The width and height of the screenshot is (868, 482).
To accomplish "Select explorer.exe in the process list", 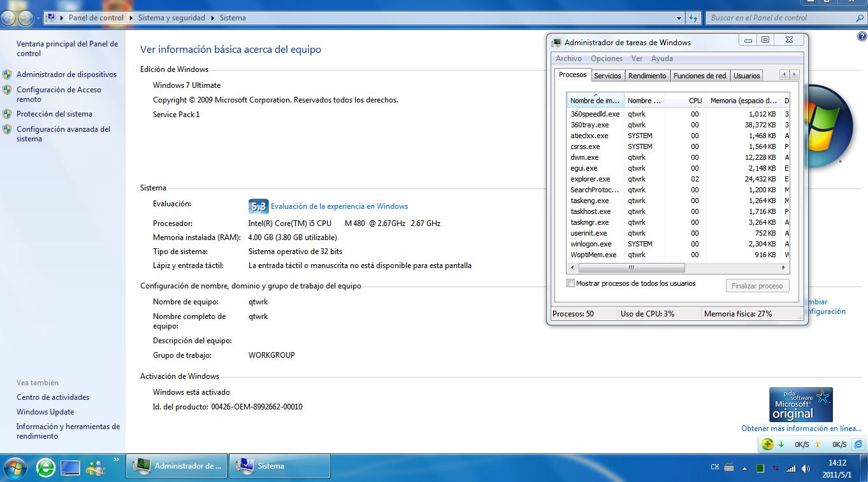I will tap(590, 179).
